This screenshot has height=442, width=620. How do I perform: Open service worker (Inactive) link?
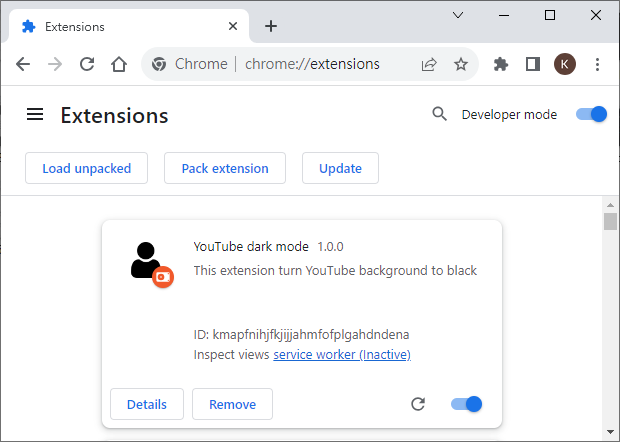coord(342,354)
